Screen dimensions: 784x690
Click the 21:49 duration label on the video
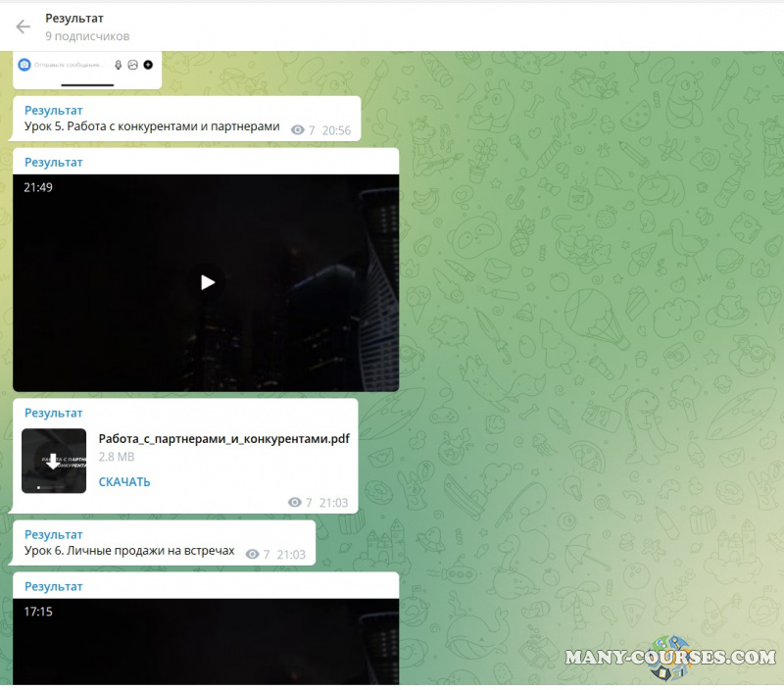pyautogui.click(x=37, y=187)
